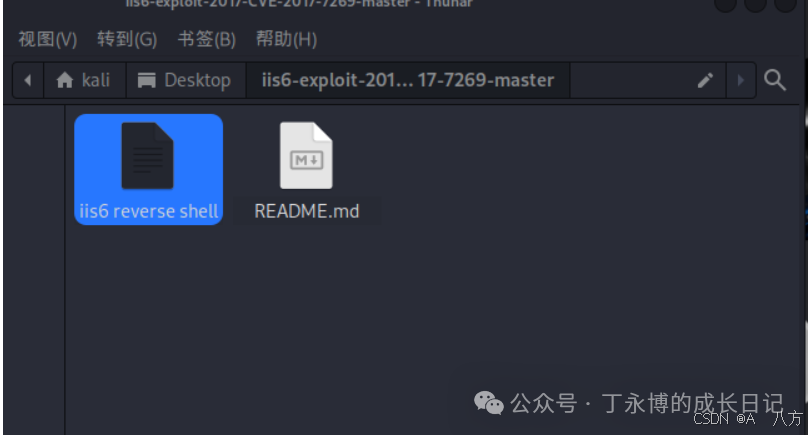Navigate to the Desktop path button
This screenshot has height=435, width=809.
click(186, 80)
